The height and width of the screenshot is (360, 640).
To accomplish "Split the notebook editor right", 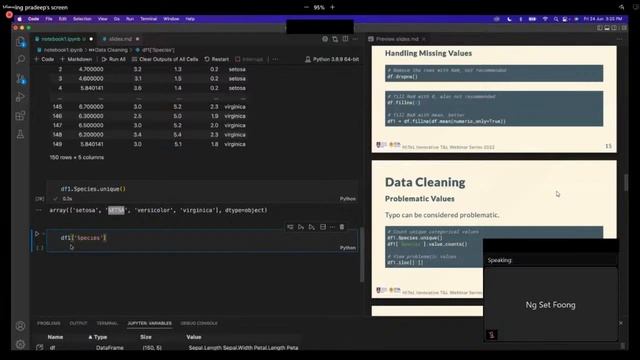I will [345, 39].
